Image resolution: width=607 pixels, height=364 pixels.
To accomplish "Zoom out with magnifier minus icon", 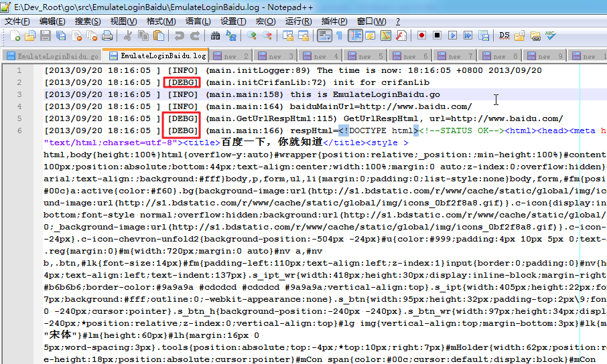I will (267, 36).
